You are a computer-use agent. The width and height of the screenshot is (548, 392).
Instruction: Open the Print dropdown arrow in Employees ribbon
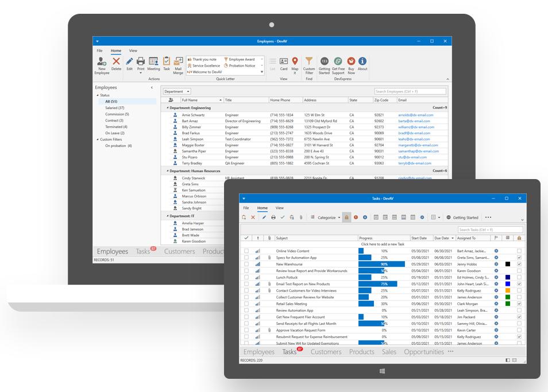coord(141,73)
